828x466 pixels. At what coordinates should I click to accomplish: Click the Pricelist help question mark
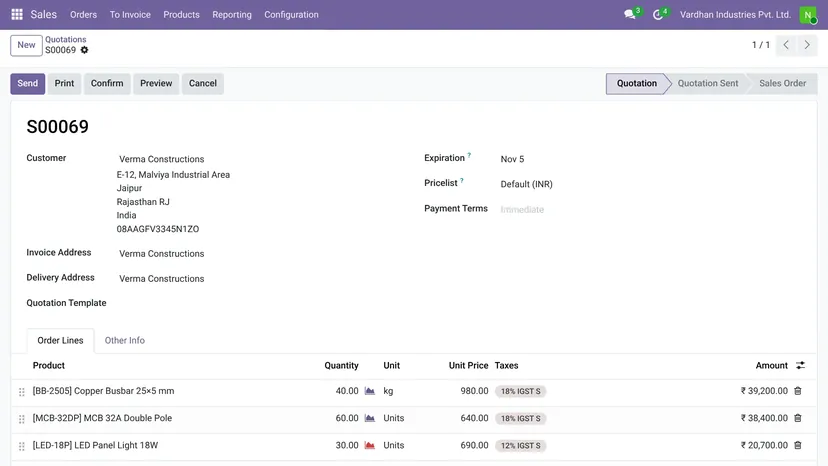pos(462,180)
